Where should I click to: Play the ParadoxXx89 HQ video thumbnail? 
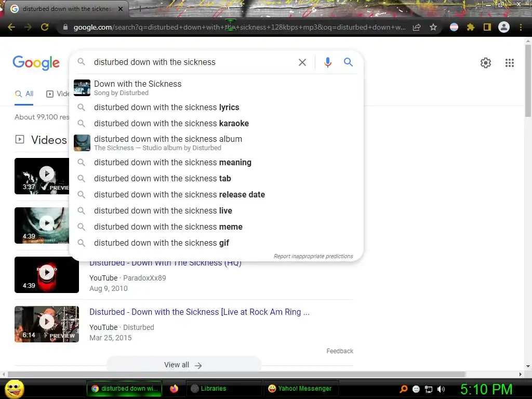47,275
